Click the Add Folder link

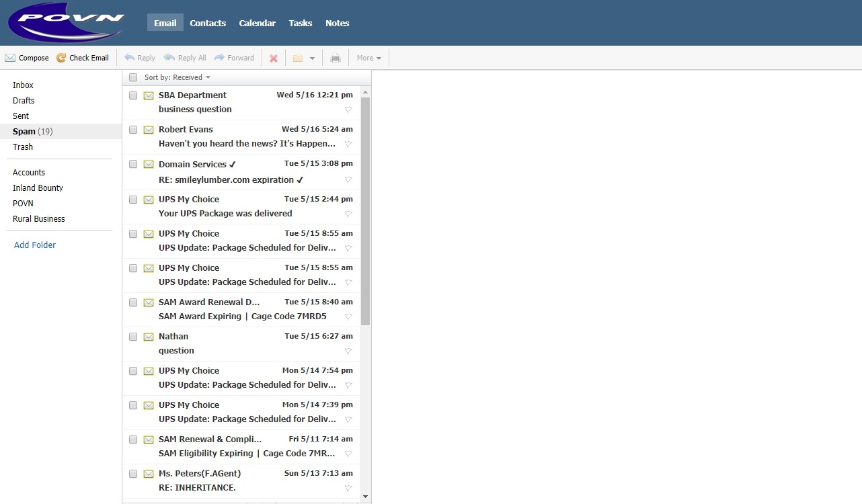[34, 245]
